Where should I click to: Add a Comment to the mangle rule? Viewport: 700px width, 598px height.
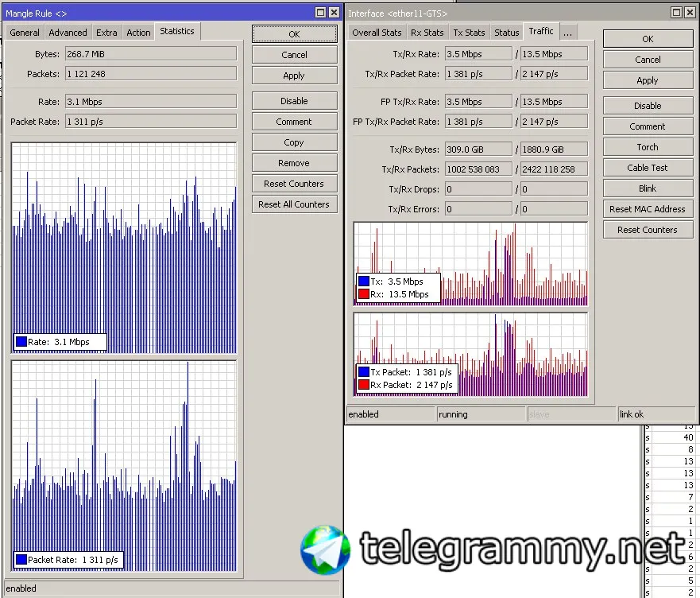[x=294, y=122]
